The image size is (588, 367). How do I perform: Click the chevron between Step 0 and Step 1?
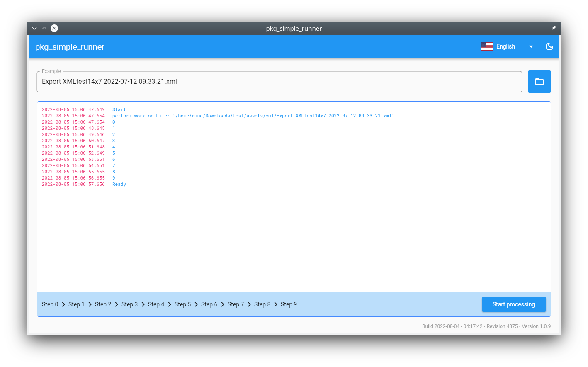[63, 304]
